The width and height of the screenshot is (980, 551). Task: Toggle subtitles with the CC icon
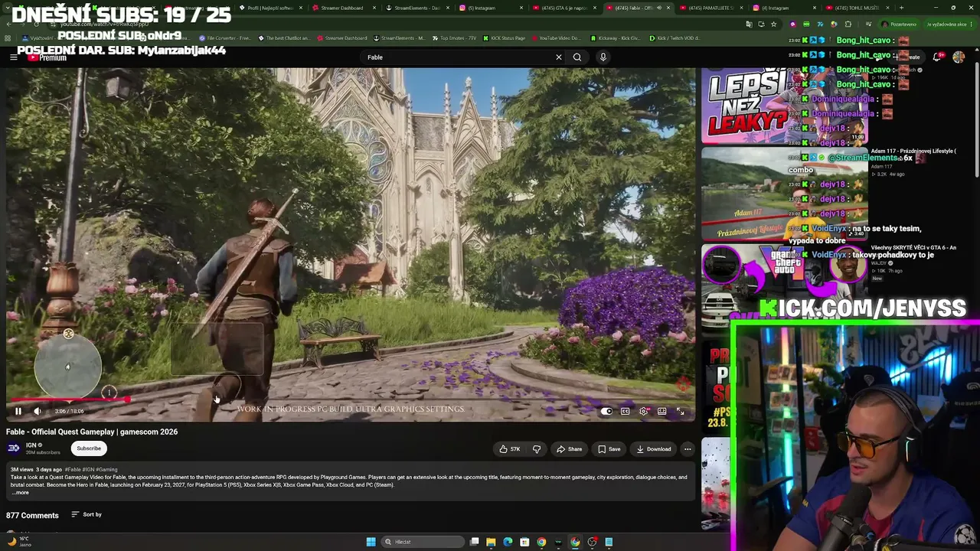click(625, 411)
